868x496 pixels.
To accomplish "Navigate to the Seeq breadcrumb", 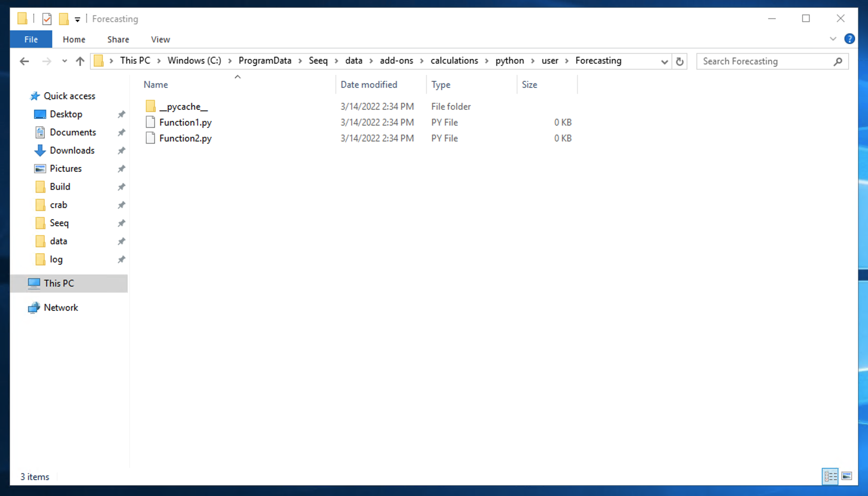I will click(x=318, y=60).
